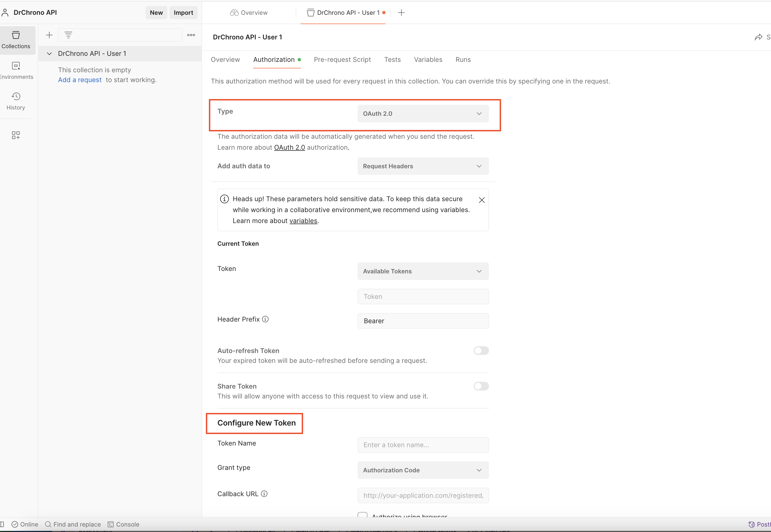Screen dimensions: 771x532
Task: Click the DrChrono API - User 1 collection title
Action: tap(248, 37)
